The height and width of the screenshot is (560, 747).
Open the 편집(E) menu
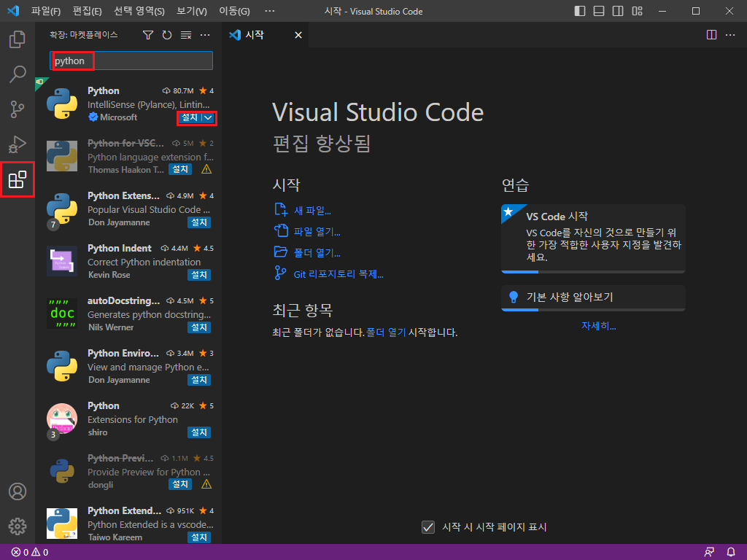(88, 11)
